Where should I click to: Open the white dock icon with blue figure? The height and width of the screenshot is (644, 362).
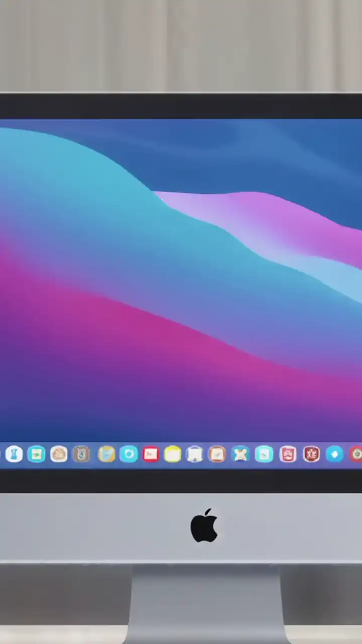coord(14,454)
